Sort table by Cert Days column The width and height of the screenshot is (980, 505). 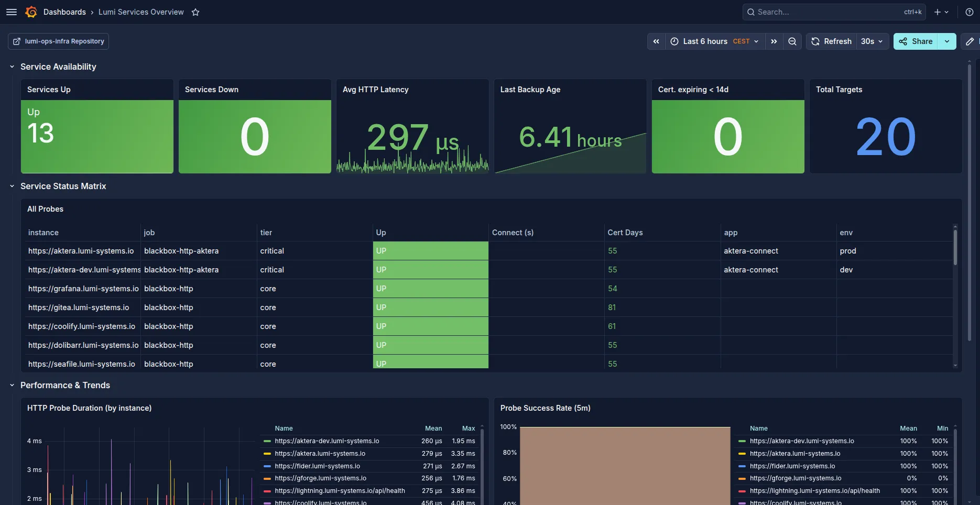[625, 233]
